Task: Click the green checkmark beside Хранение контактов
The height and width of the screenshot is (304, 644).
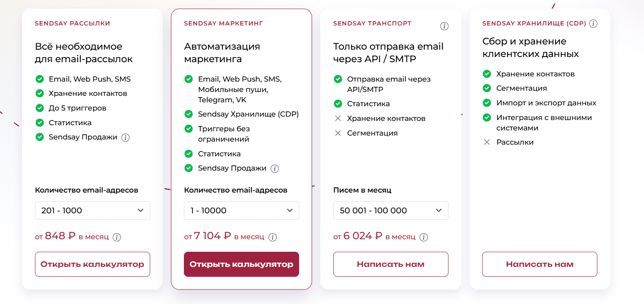Action: pos(39,93)
